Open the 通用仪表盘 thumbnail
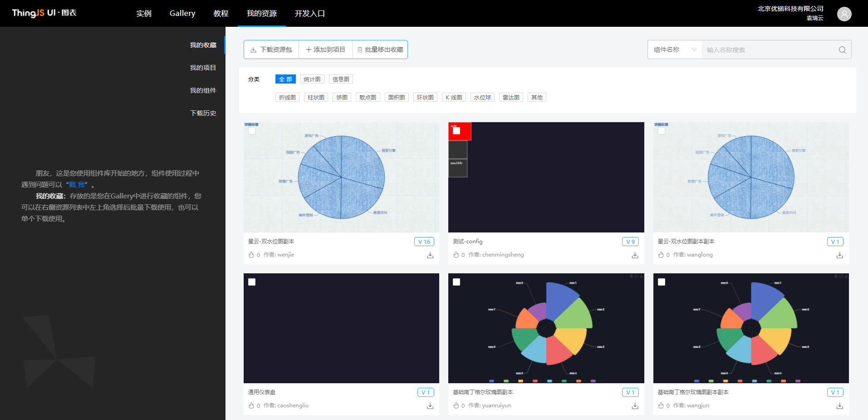Viewport: 868px width, 420px height. click(x=341, y=328)
